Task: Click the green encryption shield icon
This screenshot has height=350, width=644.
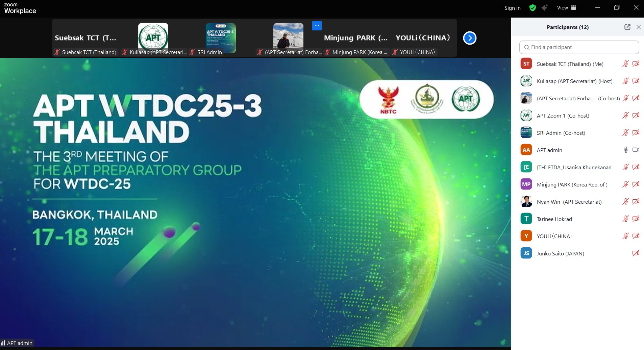Action: [x=532, y=8]
